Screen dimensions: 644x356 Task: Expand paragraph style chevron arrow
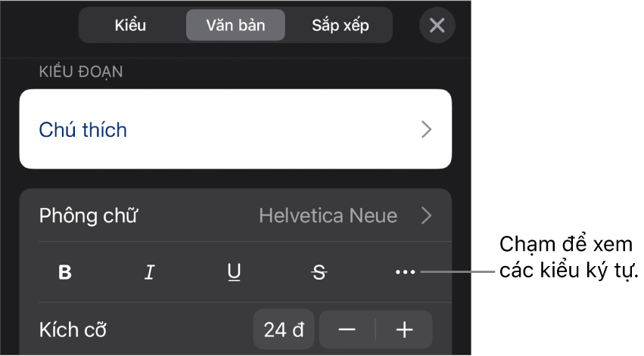(427, 129)
